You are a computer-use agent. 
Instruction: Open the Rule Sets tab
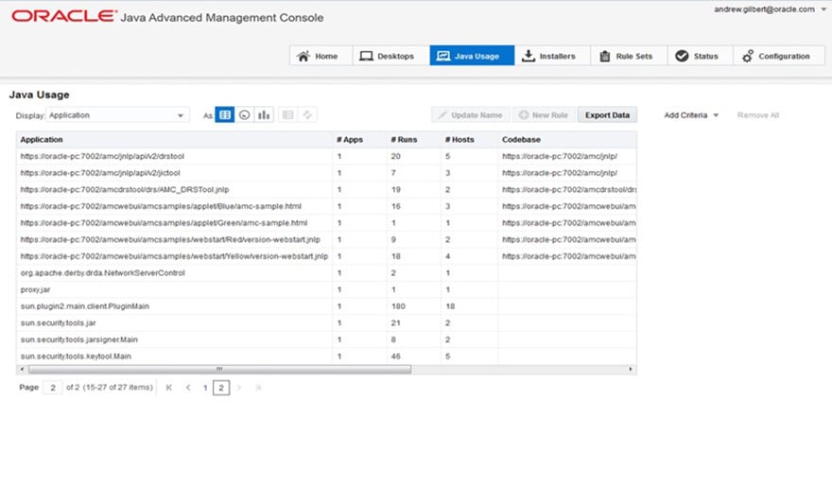[x=627, y=56]
